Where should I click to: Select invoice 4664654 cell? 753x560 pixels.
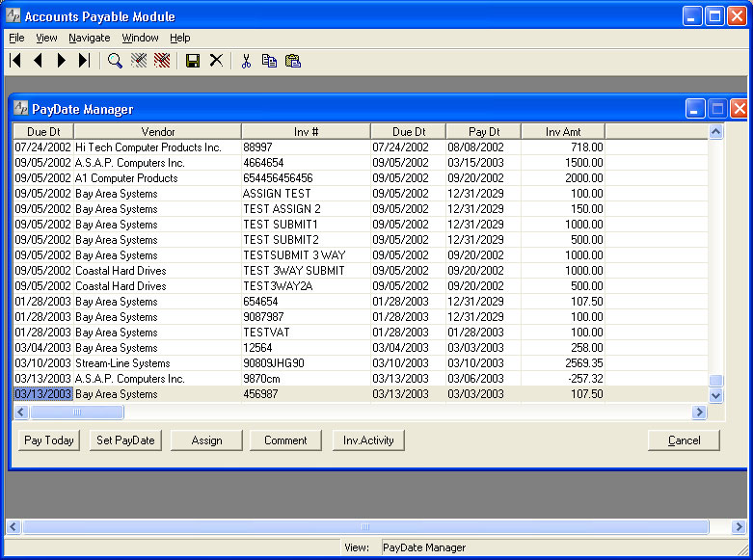[x=306, y=163]
